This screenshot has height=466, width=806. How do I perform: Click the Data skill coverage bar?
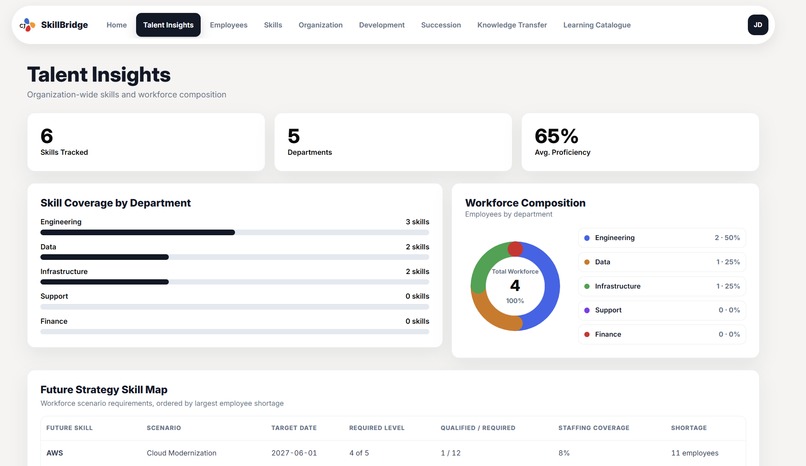[x=234, y=257]
